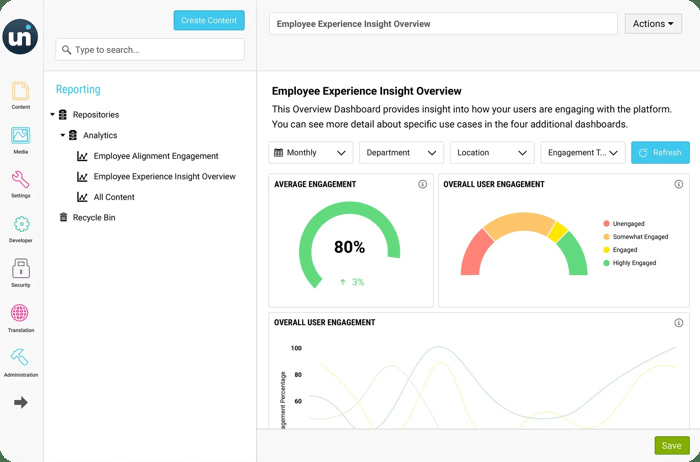This screenshot has width=700, height=462.
Task: Open the Location filter dropdown
Action: pyautogui.click(x=492, y=153)
